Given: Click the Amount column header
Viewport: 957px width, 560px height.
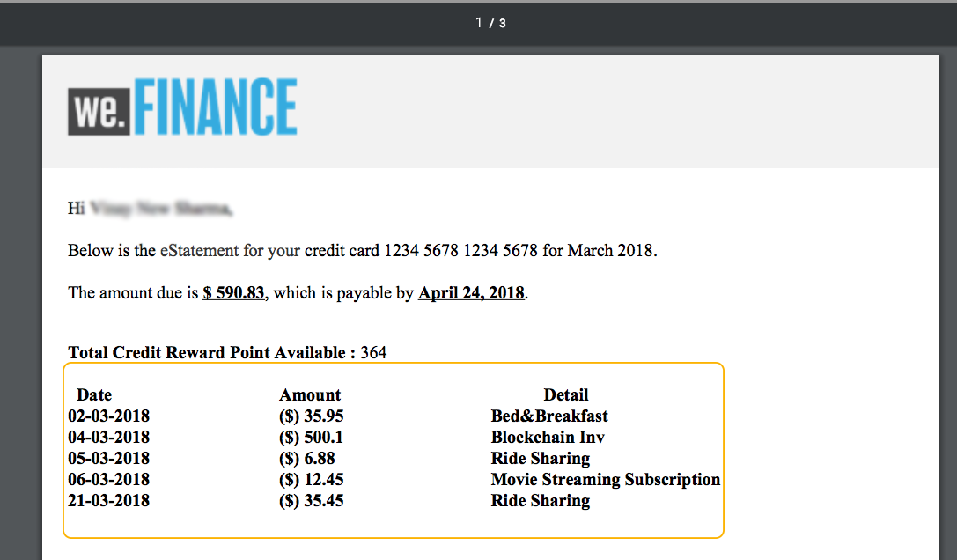Looking at the screenshot, I should 310,395.
